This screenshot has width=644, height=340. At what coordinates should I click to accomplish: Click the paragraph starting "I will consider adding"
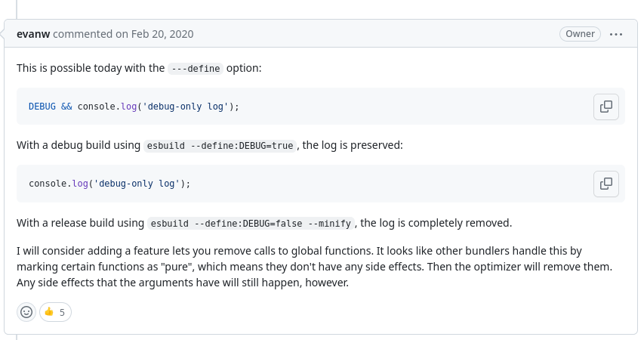pos(315,267)
